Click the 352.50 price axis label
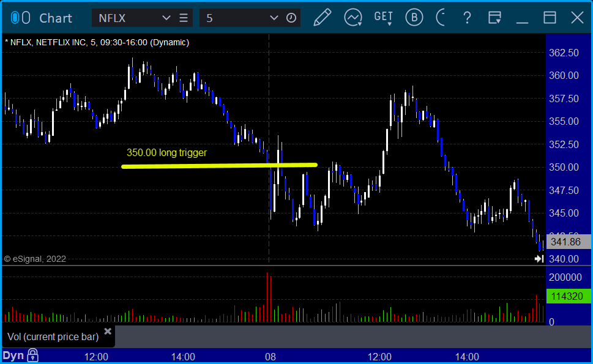 [x=564, y=144]
